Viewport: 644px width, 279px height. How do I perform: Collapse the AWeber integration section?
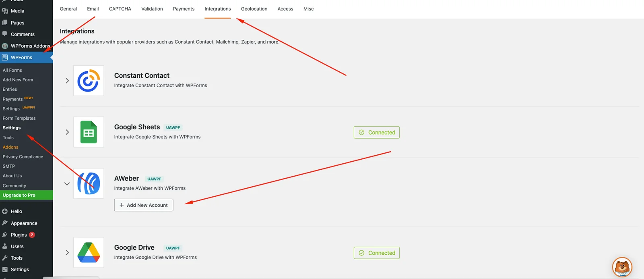(x=67, y=184)
